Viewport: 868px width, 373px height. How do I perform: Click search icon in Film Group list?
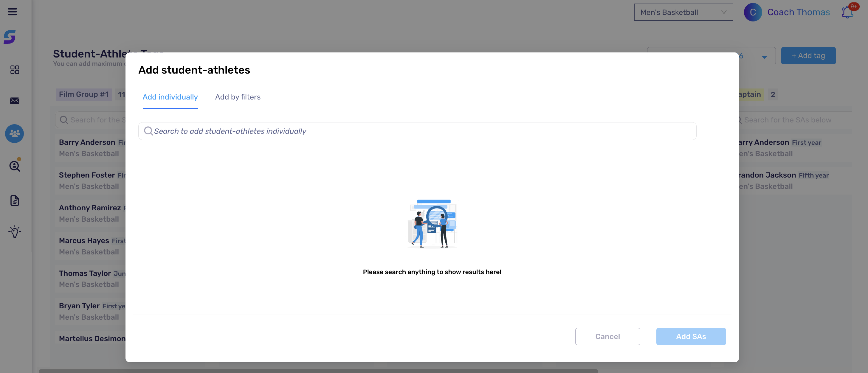[x=64, y=120]
